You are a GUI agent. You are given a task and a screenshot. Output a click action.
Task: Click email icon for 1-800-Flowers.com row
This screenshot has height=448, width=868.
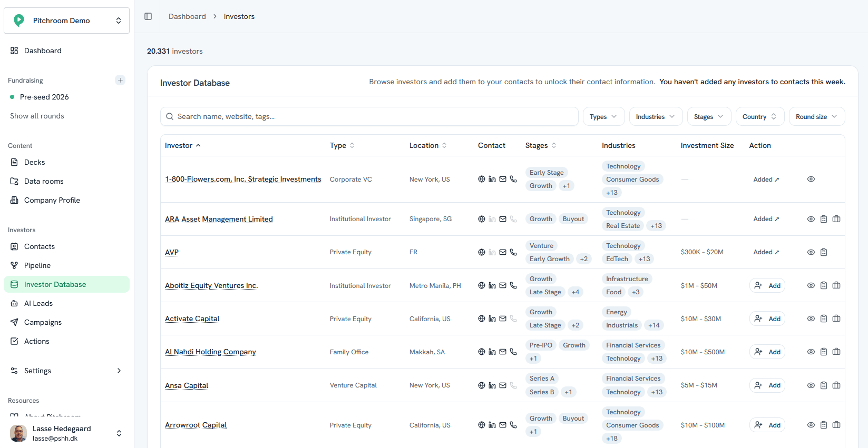pyautogui.click(x=503, y=179)
